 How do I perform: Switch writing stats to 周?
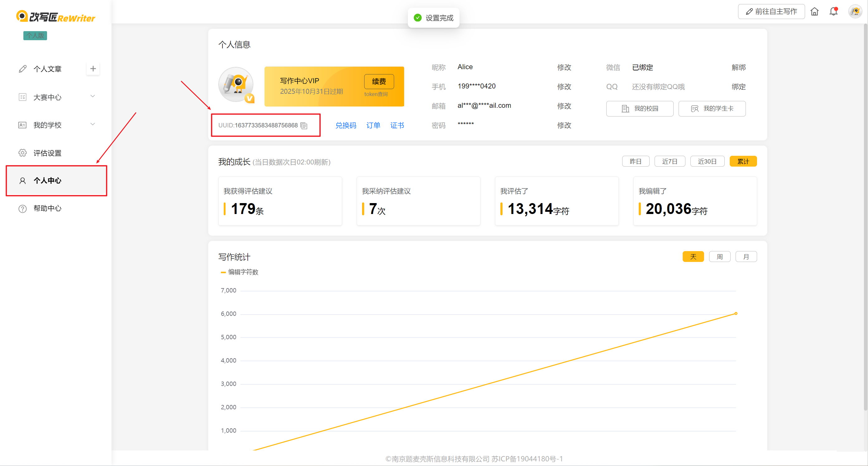719,257
